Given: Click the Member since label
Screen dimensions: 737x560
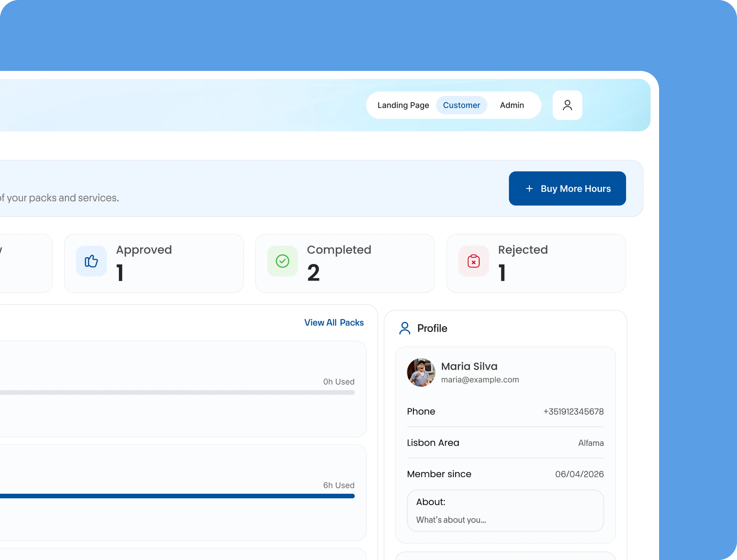Looking at the screenshot, I should click(439, 474).
